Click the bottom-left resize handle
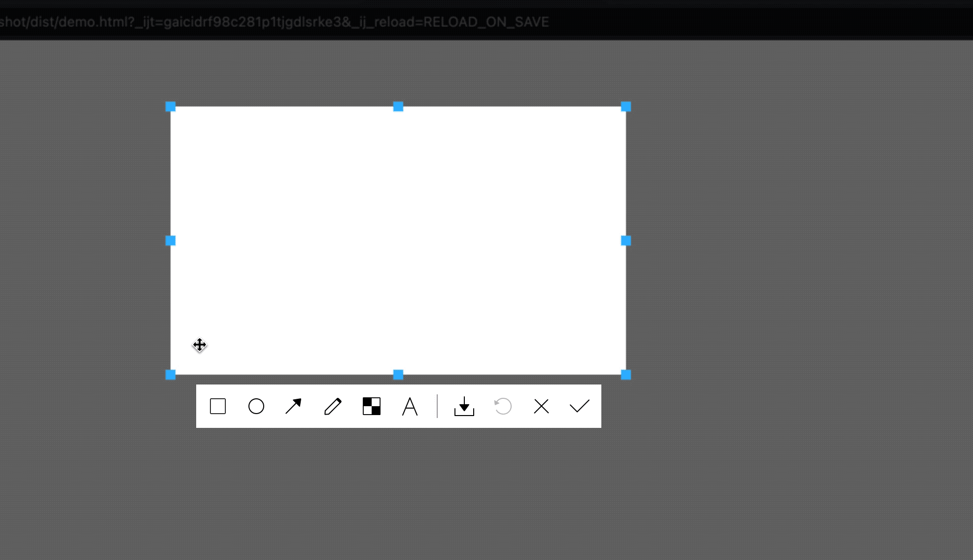973x560 pixels. 171,375
